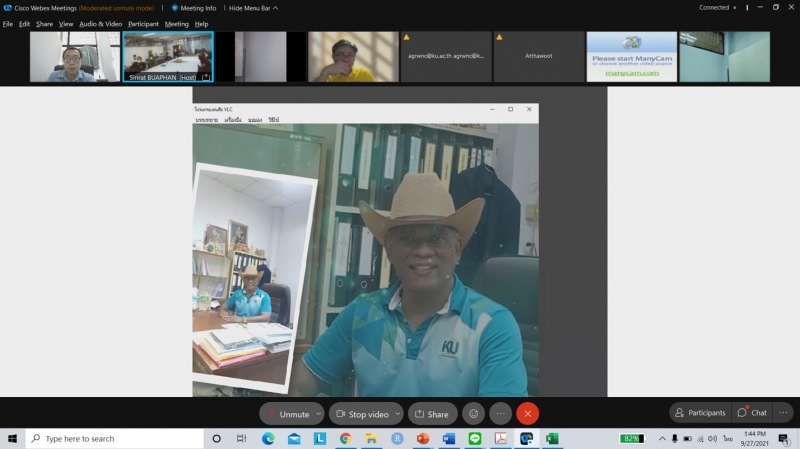Viewport: 800px width, 449px height.
Task: Show hidden system tray icons
Action: 662,438
